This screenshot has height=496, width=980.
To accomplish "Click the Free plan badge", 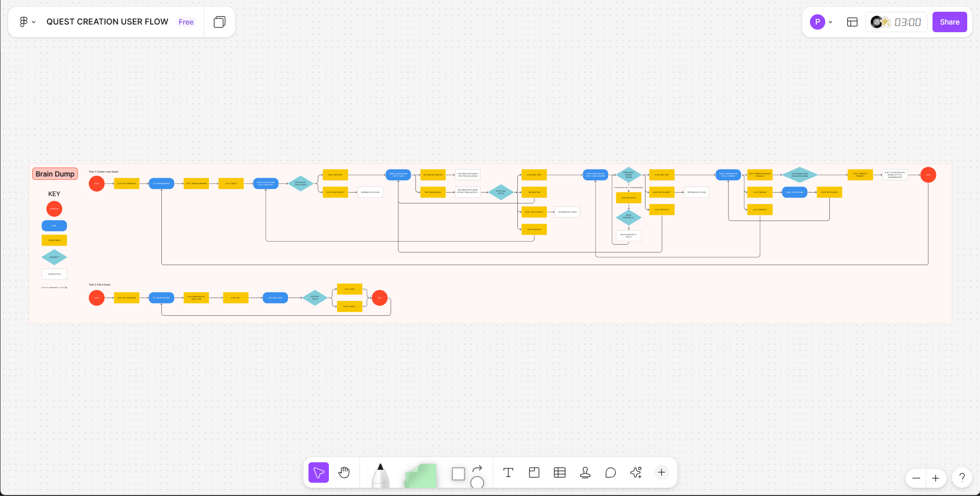I will pos(186,22).
